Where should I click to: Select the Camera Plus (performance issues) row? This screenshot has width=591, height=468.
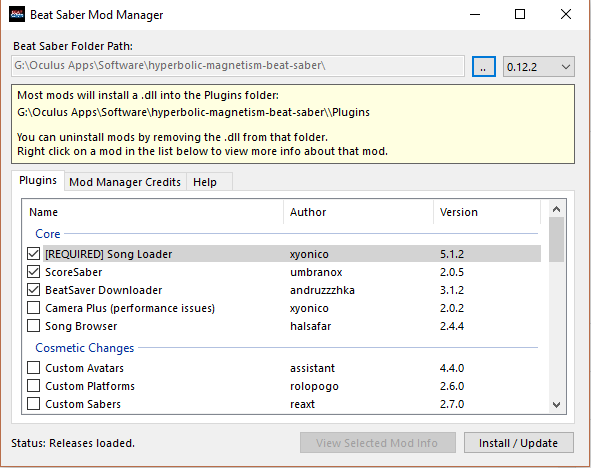284,308
